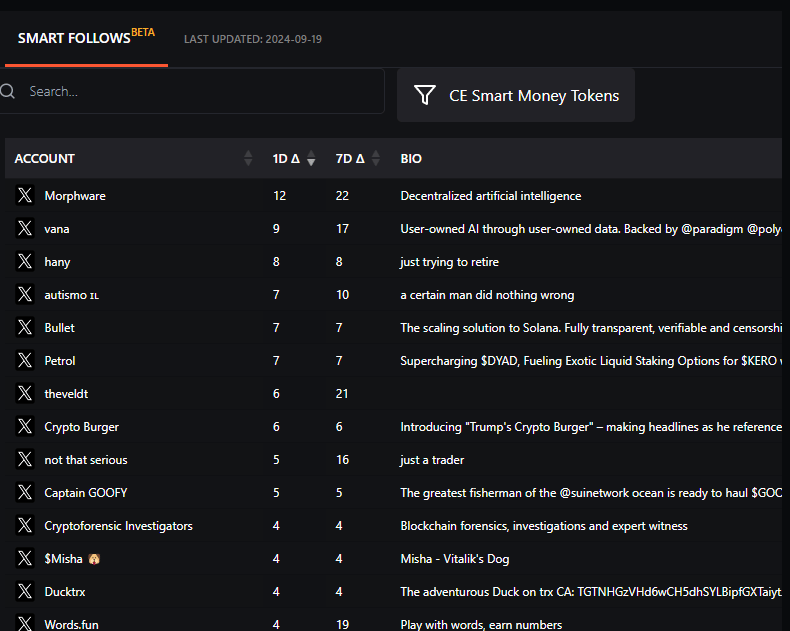Click the X icon beside Morphware

25,196
